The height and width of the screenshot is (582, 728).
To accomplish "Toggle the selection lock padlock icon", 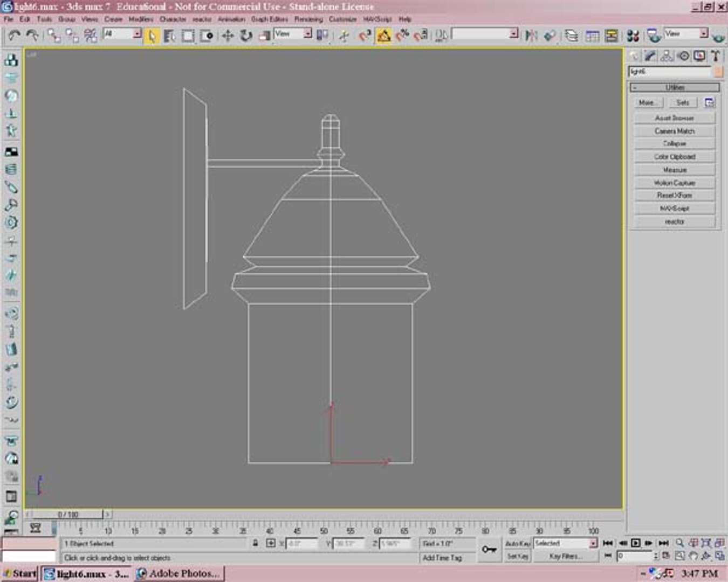I will coord(255,543).
